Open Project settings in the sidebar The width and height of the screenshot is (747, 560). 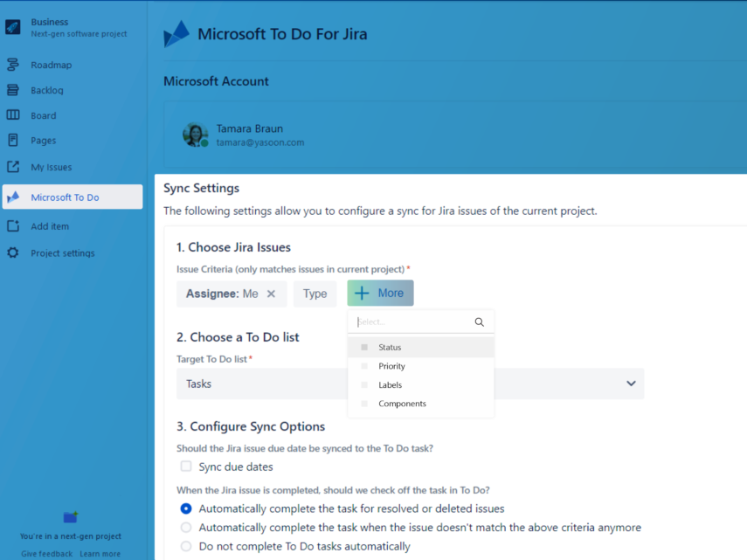pyautogui.click(x=62, y=253)
